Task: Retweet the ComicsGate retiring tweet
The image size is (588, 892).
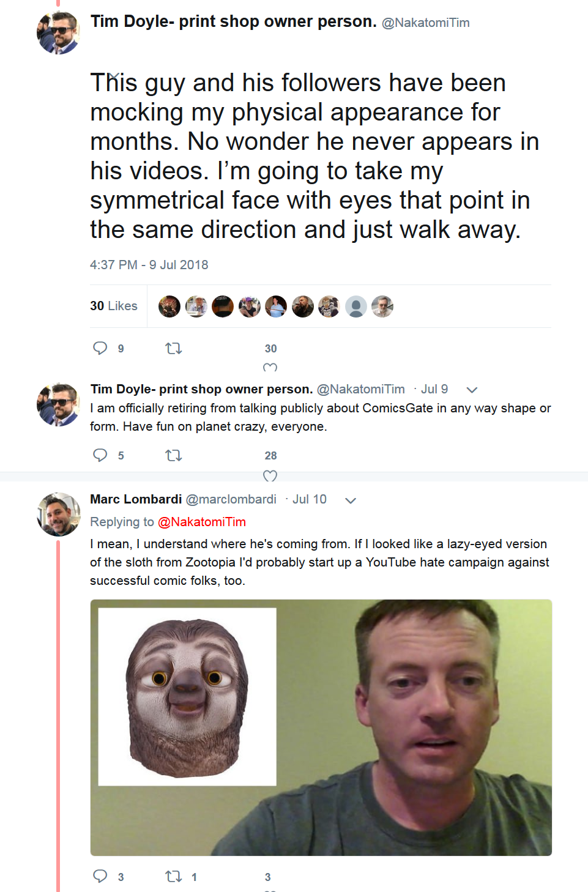Action: point(174,455)
